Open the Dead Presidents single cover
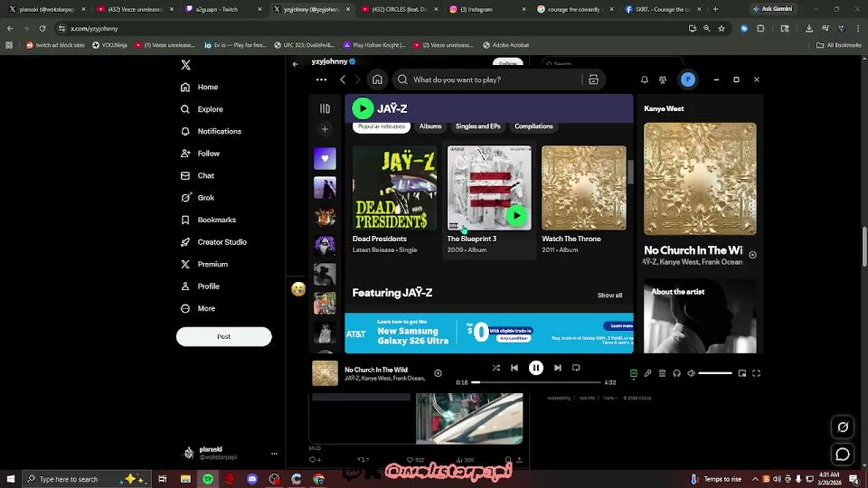 click(x=395, y=188)
